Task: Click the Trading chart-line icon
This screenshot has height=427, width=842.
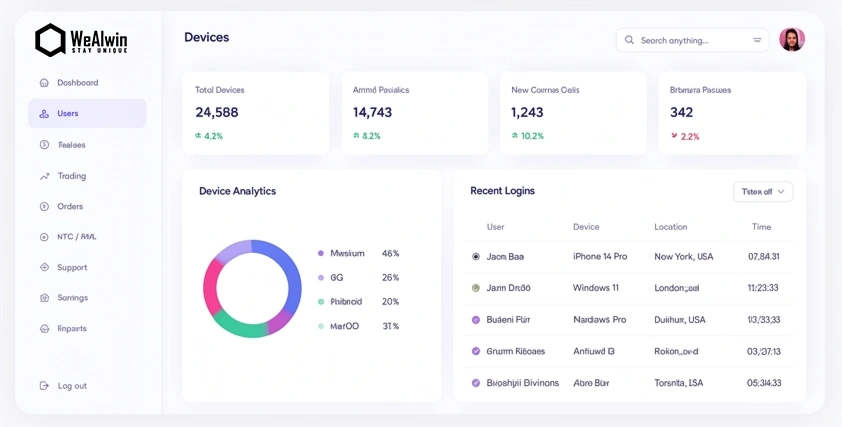Action: click(44, 176)
